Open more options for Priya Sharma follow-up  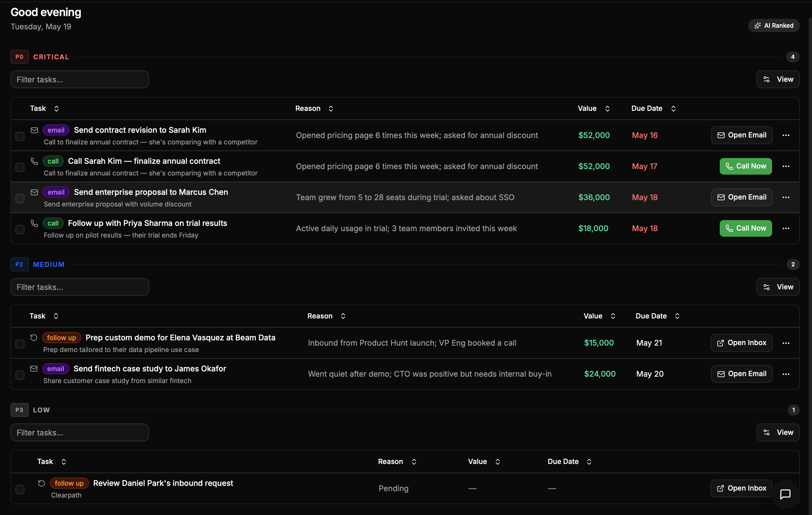click(x=786, y=228)
